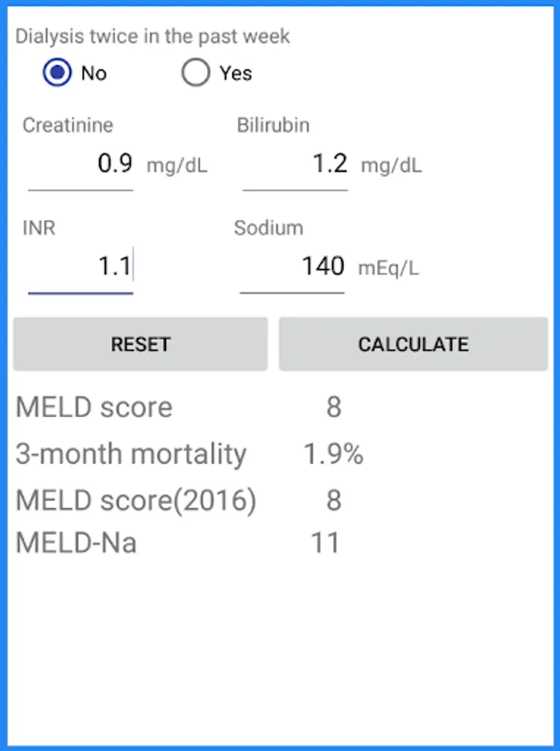This screenshot has width=560, height=751.
Task: Click into the INR input field
Action: pyautogui.click(x=81, y=267)
